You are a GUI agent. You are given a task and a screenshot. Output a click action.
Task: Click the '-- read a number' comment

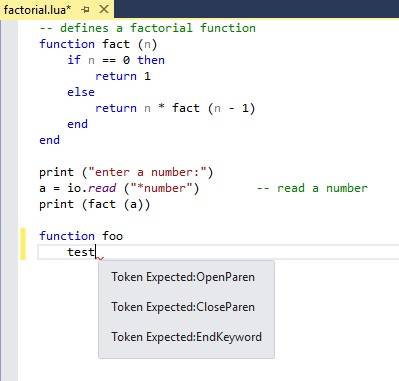point(312,188)
